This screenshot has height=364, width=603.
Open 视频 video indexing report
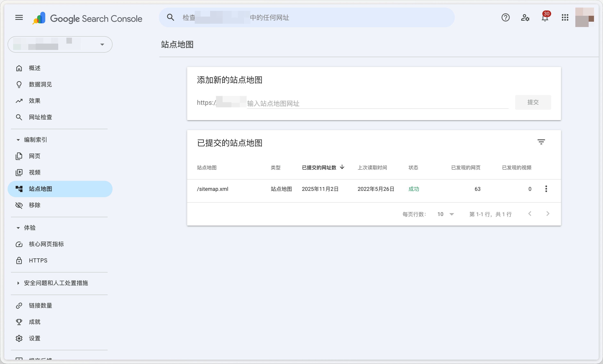coord(60,173)
